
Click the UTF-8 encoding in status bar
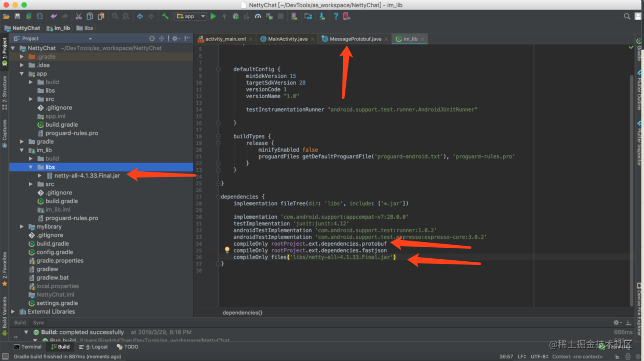tap(539, 356)
